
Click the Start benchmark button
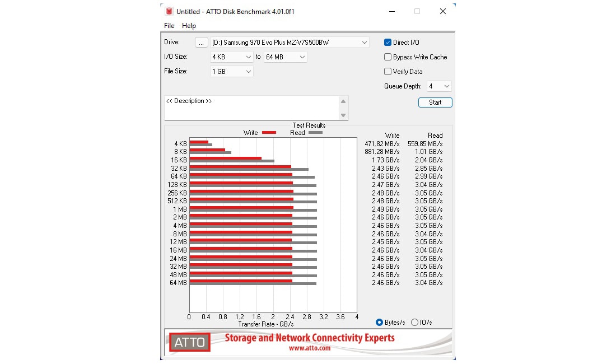[x=435, y=102]
